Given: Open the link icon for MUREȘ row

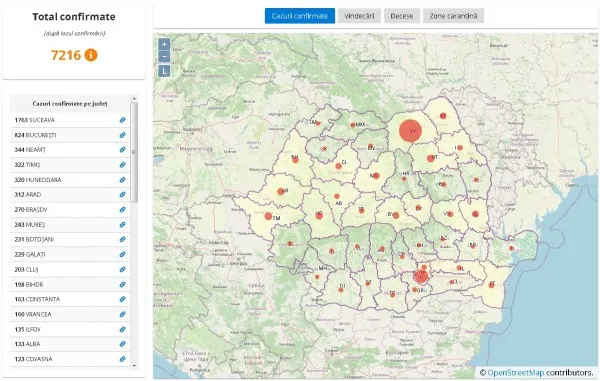Looking at the screenshot, I should coord(122,225).
